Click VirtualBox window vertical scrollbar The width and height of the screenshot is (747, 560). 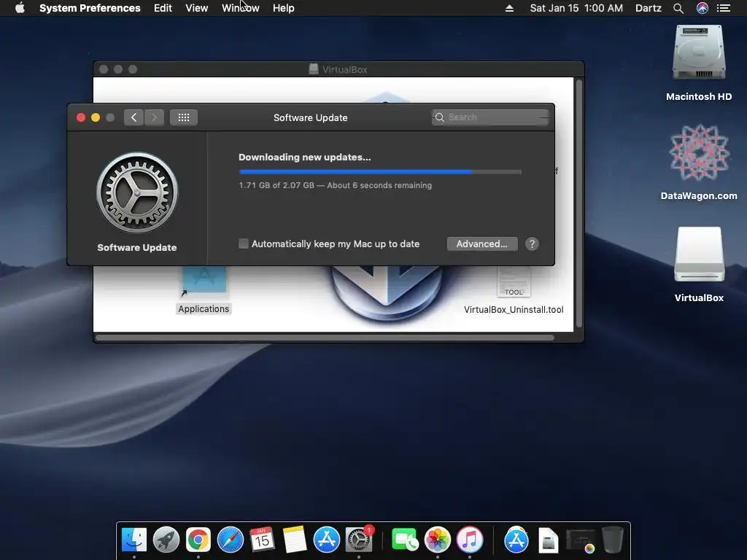tap(579, 204)
